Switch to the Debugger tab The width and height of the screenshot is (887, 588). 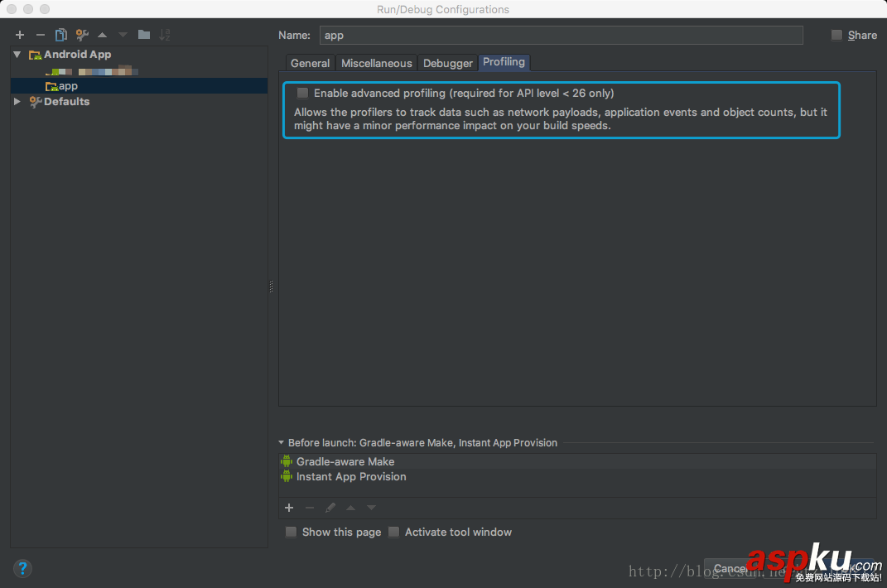coord(447,63)
